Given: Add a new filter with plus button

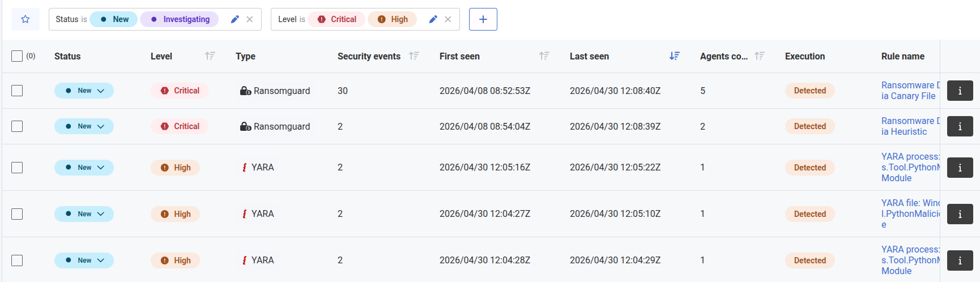Looking at the screenshot, I should [483, 19].
